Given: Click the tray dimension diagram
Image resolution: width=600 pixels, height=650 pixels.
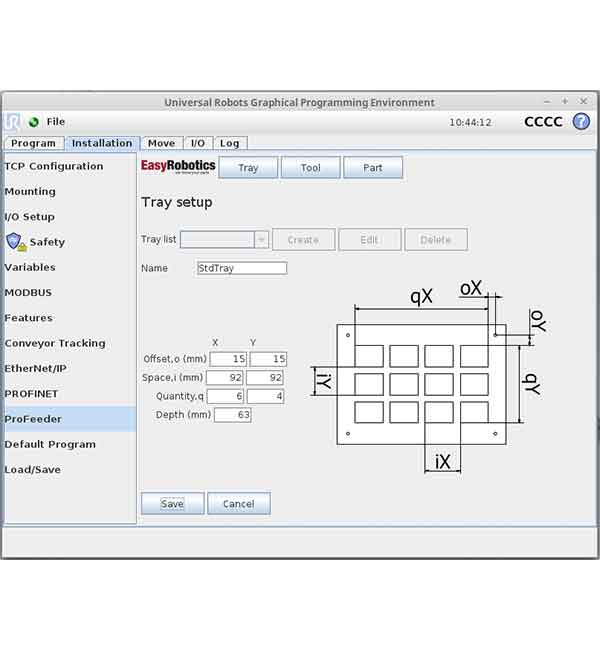Looking at the screenshot, I should 429,377.
